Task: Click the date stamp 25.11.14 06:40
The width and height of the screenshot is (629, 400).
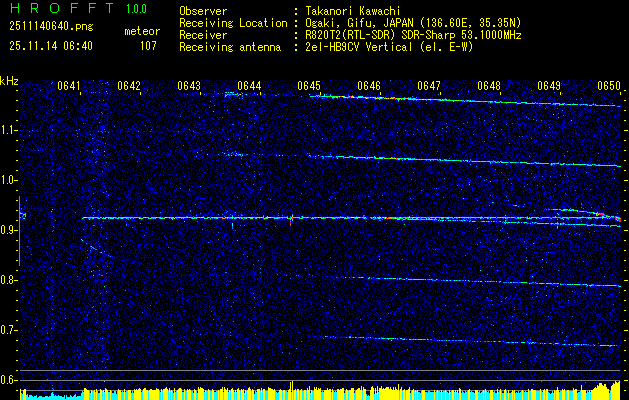Action: (51, 46)
